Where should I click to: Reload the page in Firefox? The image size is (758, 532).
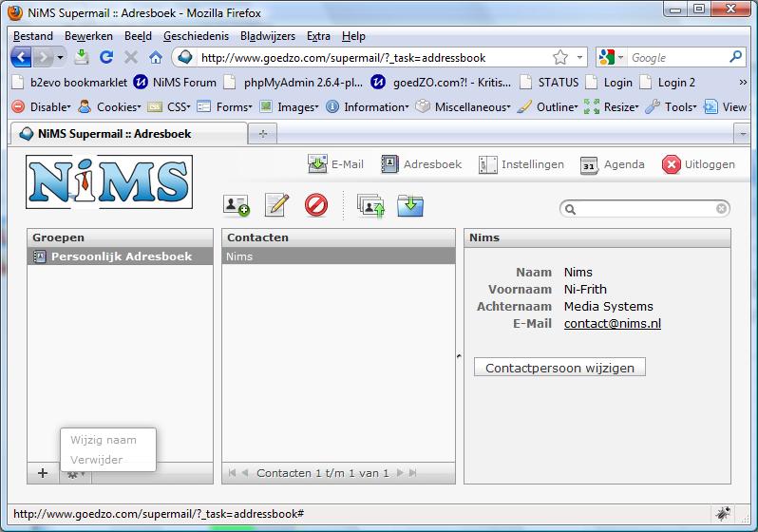pyautogui.click(x=106, y=57)
